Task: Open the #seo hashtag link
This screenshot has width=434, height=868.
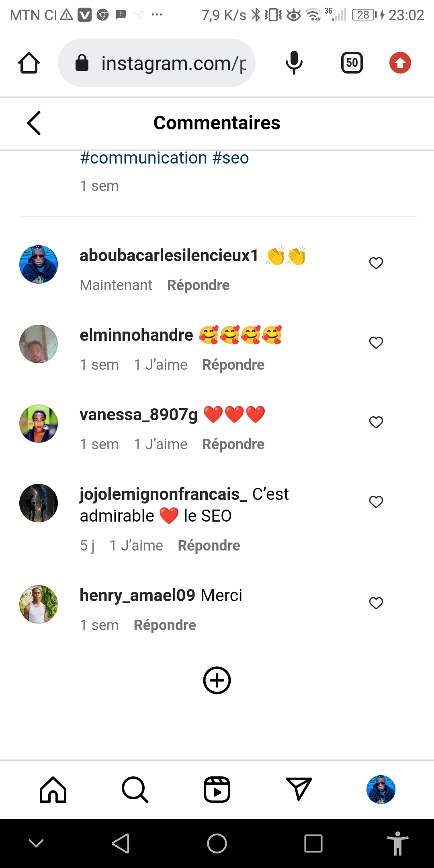Action: 231,158
